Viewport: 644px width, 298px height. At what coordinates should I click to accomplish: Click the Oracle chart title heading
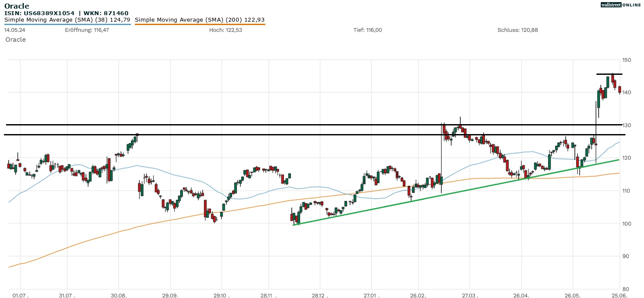[17, 6]
